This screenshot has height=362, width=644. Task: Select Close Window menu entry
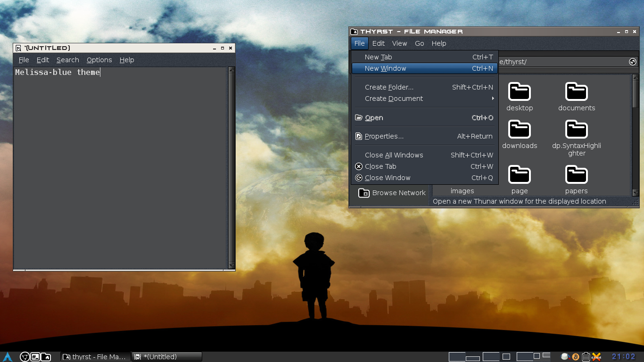[425, 178]
